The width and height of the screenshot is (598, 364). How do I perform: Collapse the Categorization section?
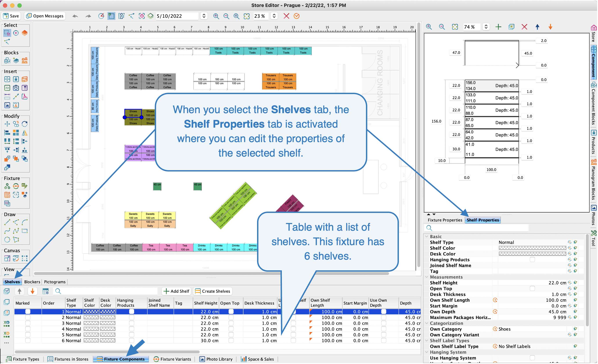[x=427, y=323]
